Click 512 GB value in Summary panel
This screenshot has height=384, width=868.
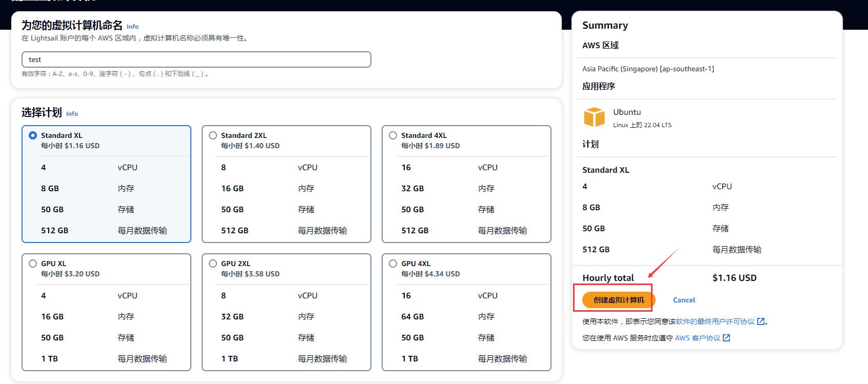596,250
